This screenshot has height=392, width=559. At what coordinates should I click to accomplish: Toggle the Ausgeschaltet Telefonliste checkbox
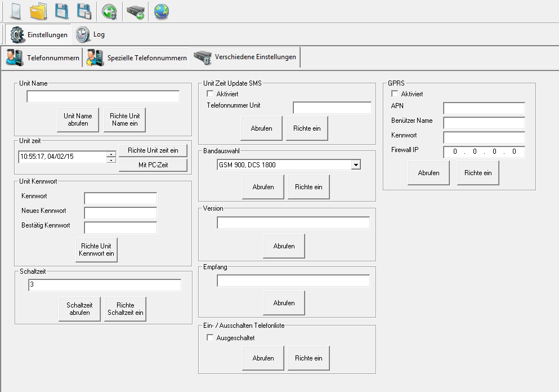coord(211,338)
